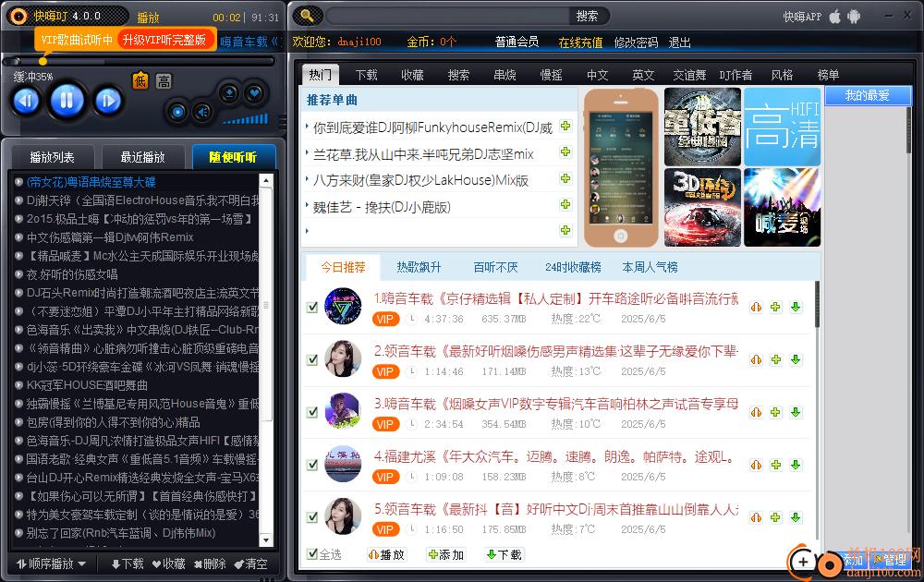Image resolution: width=924 pixels, height=582 pixels.
Task: Click bottom 播放 play selected button
Action: 386,555
